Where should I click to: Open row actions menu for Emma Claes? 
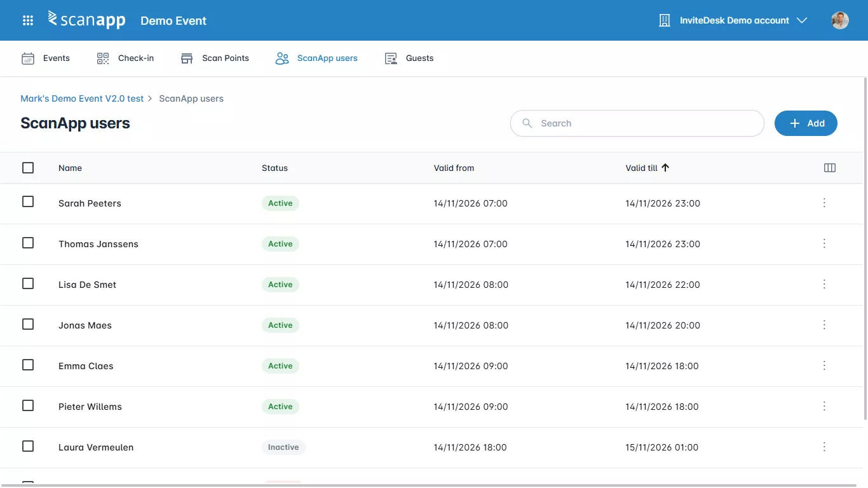click(824, 365)
